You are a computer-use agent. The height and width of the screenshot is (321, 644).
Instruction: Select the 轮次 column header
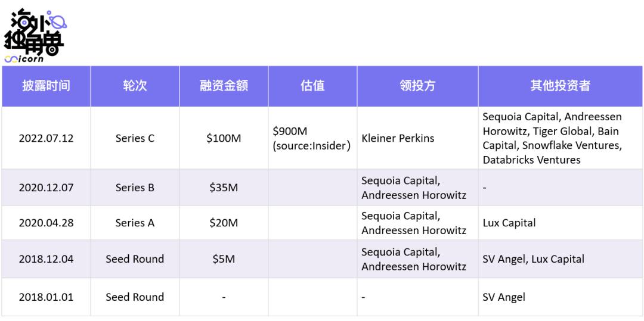tap(135, 86)
